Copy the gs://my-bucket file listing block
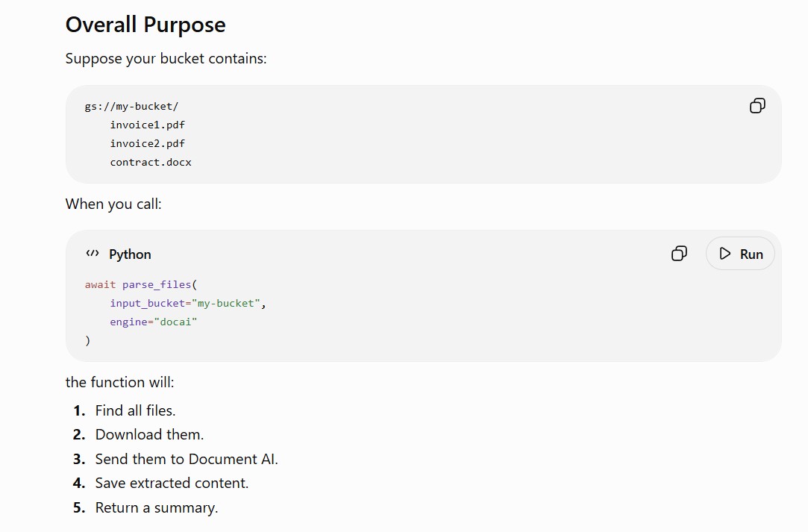 click(x=757, y=106)
